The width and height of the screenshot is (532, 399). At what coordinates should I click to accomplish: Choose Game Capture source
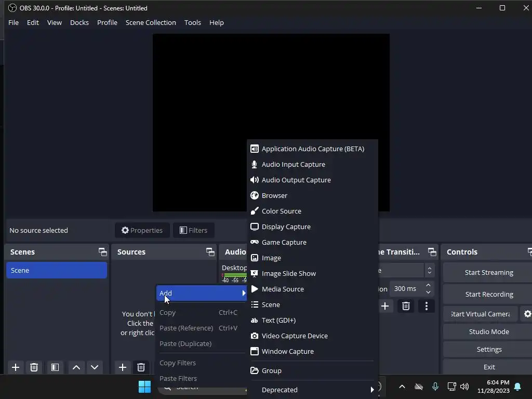tap(312, 243)
